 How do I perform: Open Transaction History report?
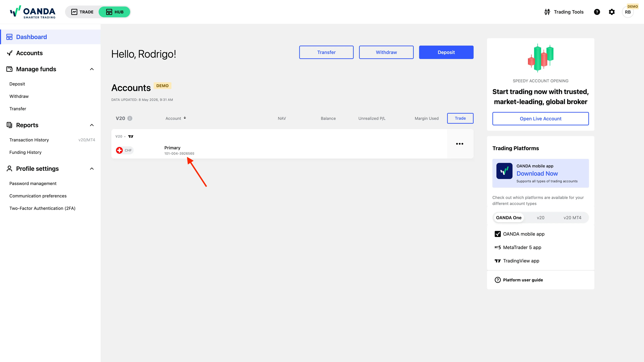coord(29,140)
